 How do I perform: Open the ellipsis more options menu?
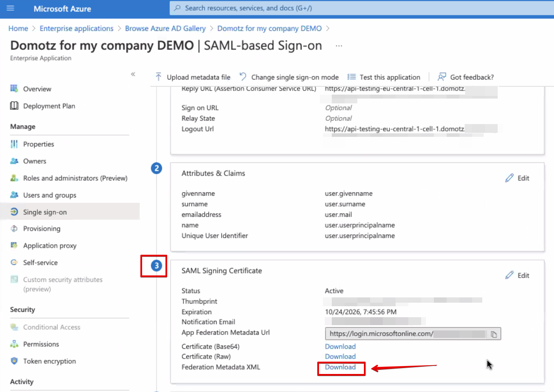(x=338, y=45)
